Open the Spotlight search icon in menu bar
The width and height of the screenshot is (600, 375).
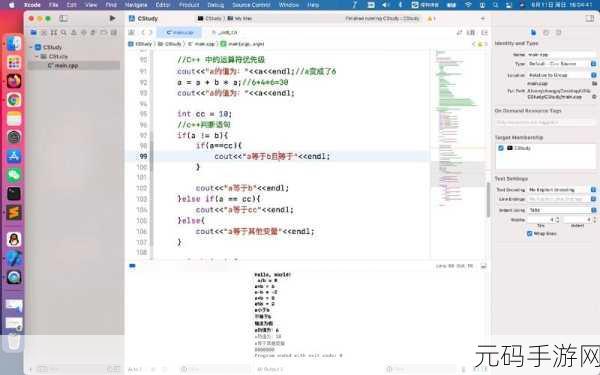[x=496, y=5]
